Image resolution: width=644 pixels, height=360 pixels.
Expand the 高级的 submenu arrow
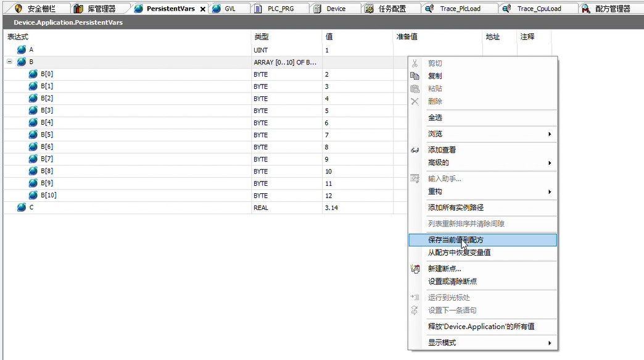coord(550,163)
